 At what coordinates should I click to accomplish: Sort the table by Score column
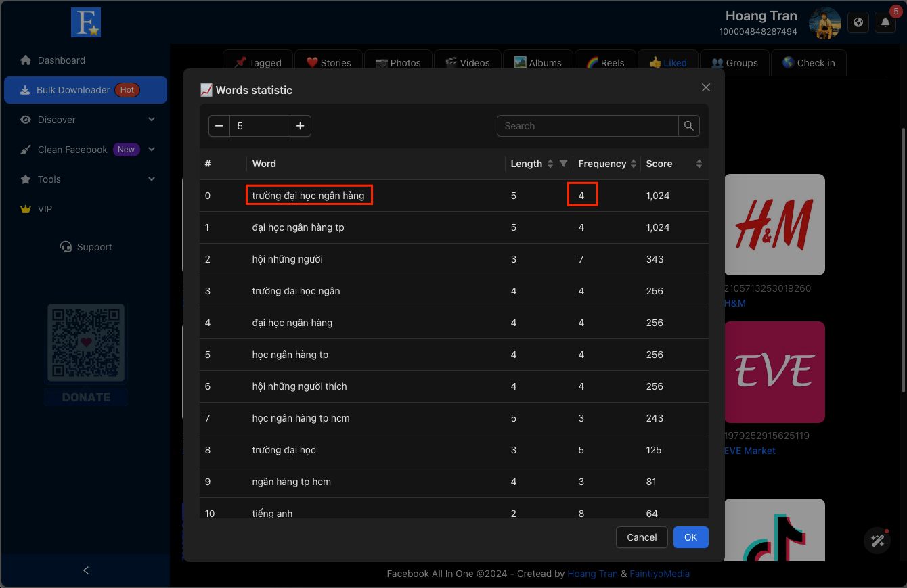(x=699, y=164)
